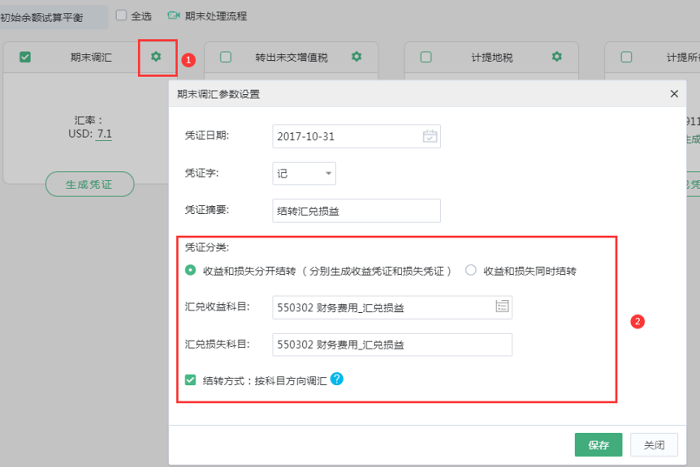
Task: Click 生成凭证 button on 期末调汇 card
Action: point(89,184)
